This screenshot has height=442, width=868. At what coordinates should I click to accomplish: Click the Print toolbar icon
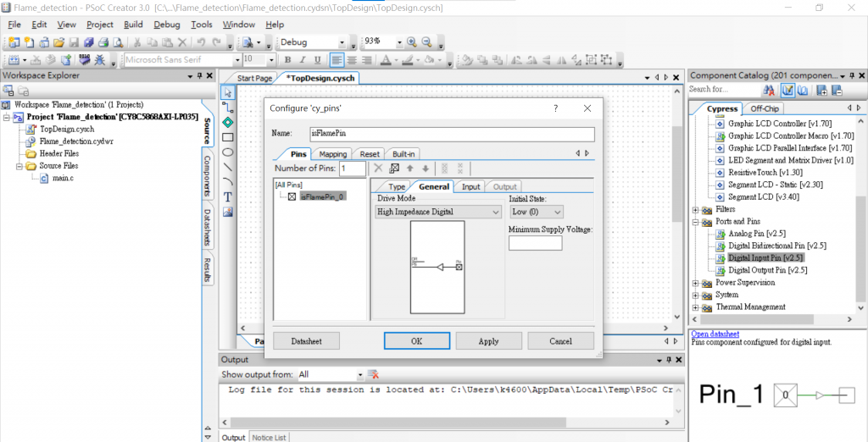(x=103, y=42)
